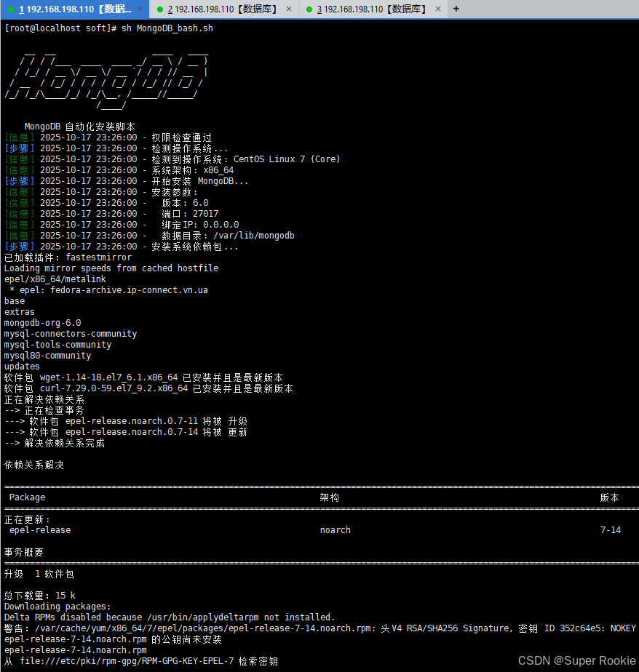The height and width of the screenshot is (672, 639).
Task: Click 'mysql-connectors-community' repo line
Action: (71, 334)
